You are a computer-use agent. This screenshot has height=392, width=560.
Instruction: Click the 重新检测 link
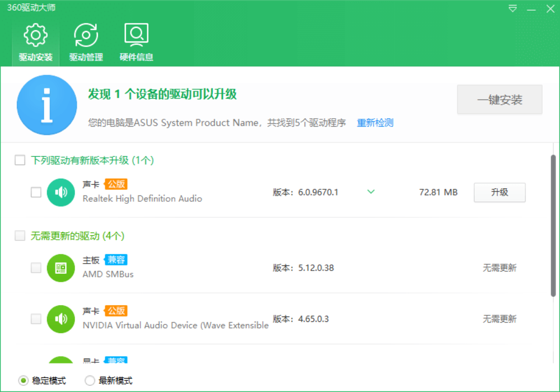(375, 123)
